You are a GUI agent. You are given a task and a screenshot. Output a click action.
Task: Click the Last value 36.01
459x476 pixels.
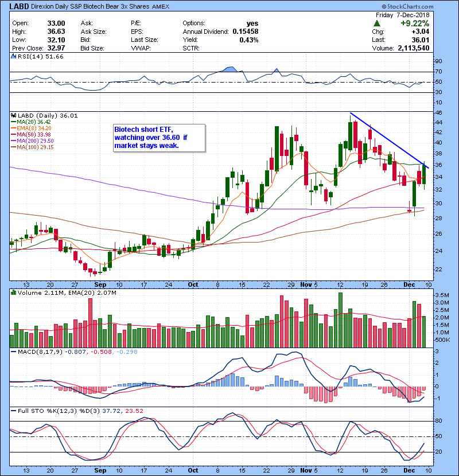pyautogui.click(x=421, y=40)
